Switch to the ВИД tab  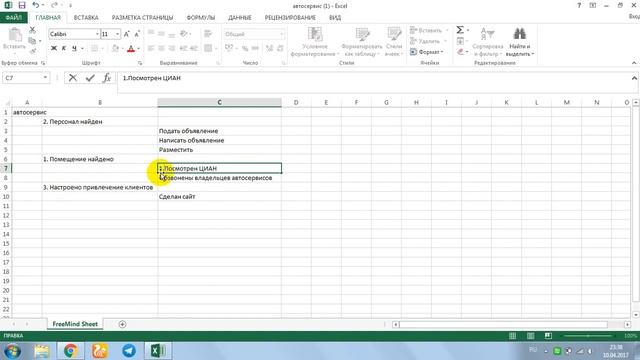335,18
